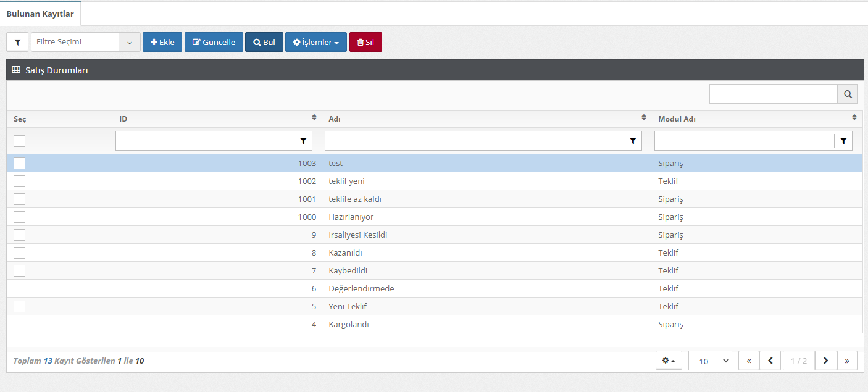The width and height of the screenshot is (868, 392).
Task: Open the page size dropdown showing 10
Action: tap(709, 361)
